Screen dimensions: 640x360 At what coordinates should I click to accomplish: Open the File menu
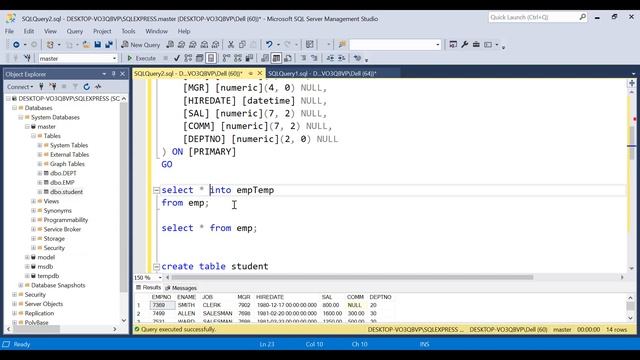9,31
